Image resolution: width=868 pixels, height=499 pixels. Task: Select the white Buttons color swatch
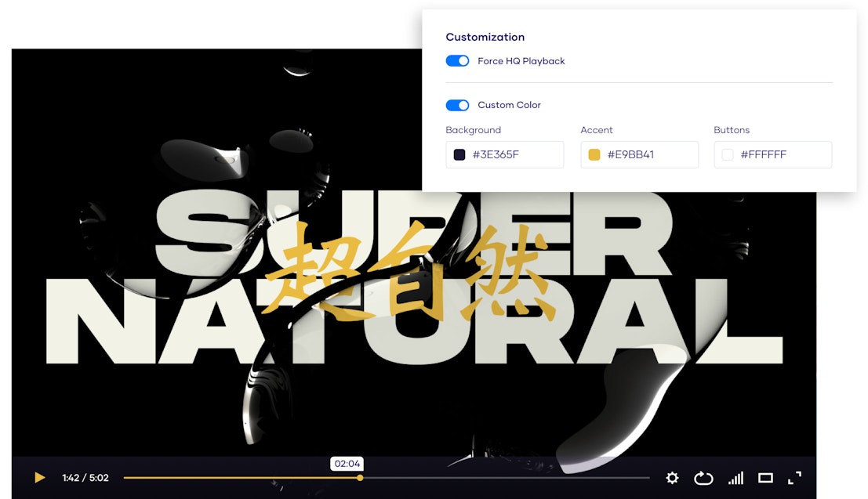728,155
